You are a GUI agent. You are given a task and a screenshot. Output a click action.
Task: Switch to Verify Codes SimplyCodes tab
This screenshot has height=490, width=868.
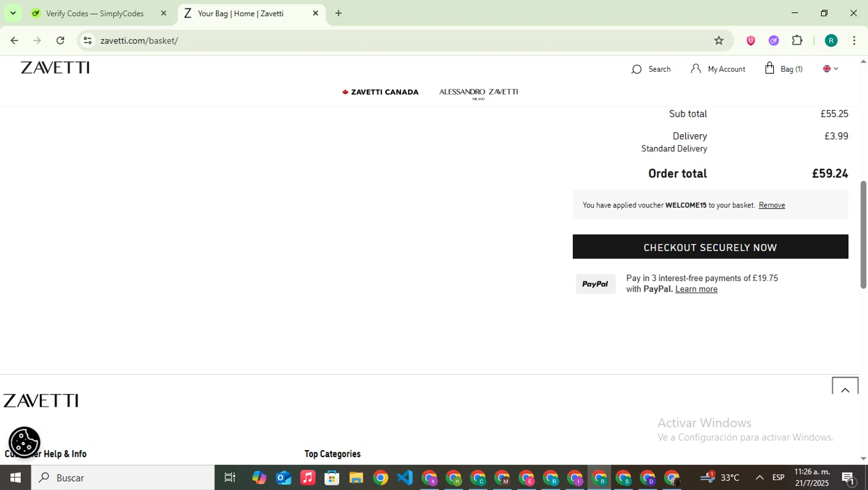pos(94,13)
